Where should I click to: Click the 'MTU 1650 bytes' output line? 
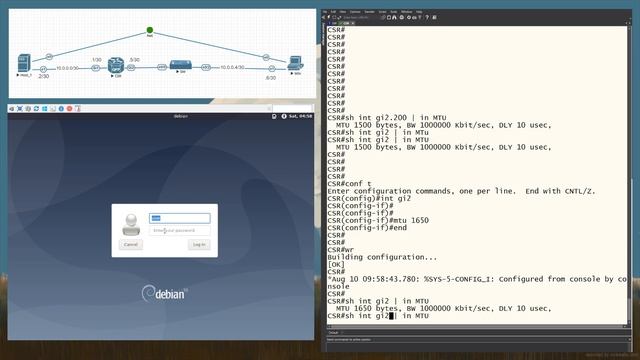click(444, 309)
